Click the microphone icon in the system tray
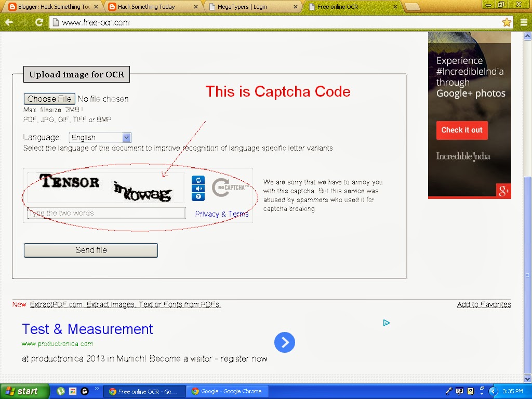This screenshot has width=532, height=399. (449, 391)
